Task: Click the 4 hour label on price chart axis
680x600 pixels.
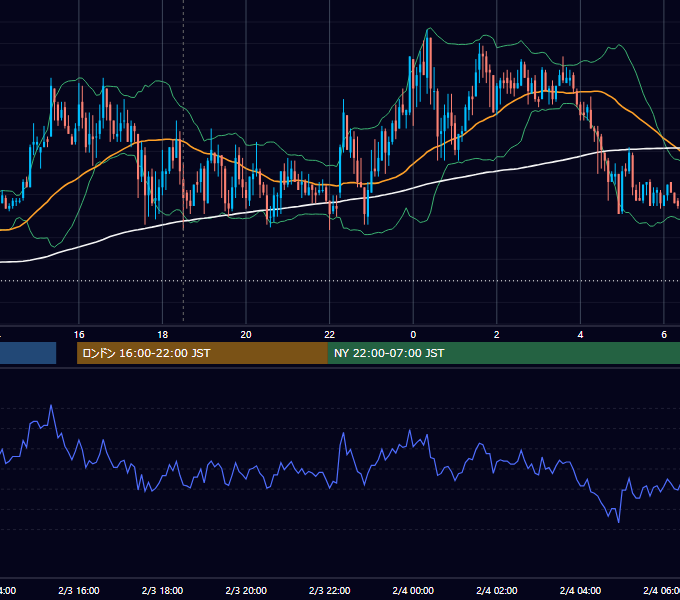Action: (580, 335)
